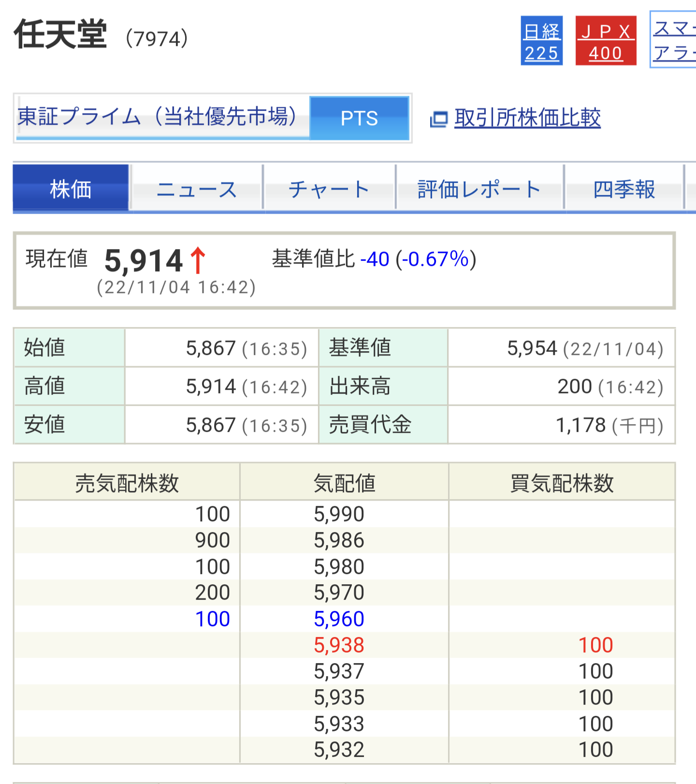The image size is (696, 784).
Task: Select ask price 5,986
Action: pyautogui.click(x=339, y=540)
